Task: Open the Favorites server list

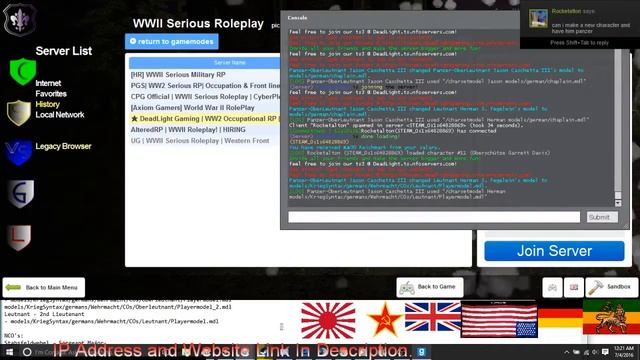Action: click(51, 94)
